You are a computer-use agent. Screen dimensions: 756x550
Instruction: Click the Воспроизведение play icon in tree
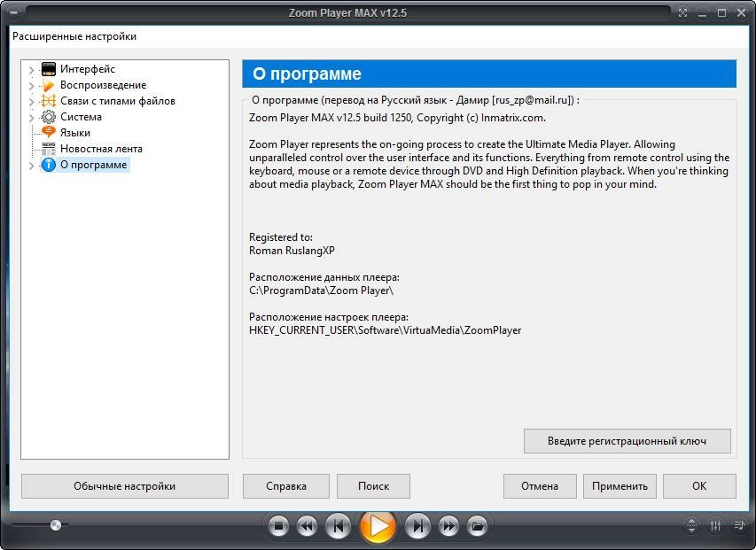coord(49,85)
